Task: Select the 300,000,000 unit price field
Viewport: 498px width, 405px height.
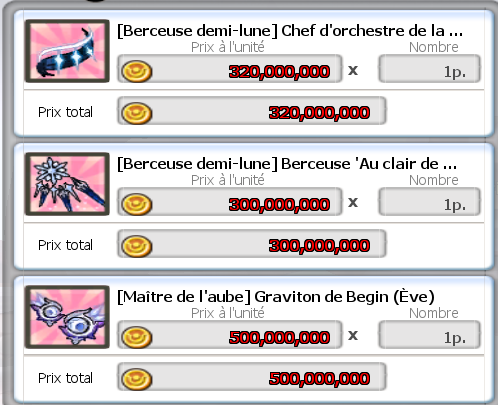Action: [x=230, y=202]
